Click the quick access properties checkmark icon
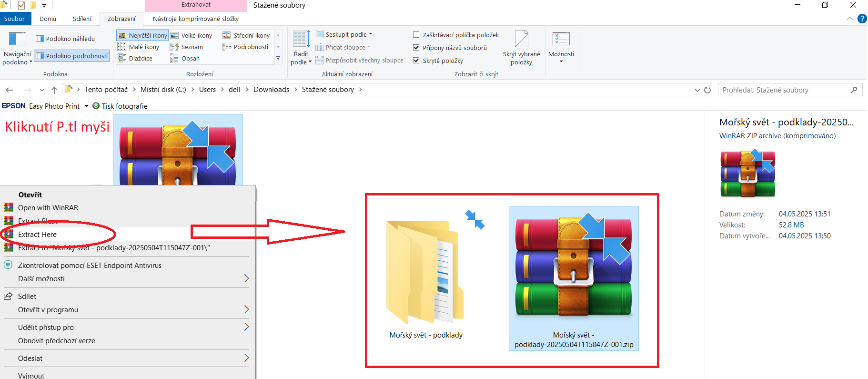 21,5
